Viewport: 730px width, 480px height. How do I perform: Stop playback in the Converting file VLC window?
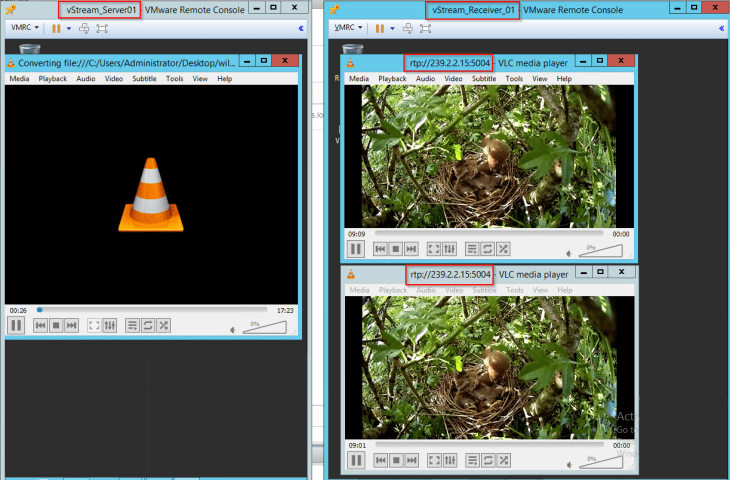pyautogui.click(x=56, y=325)
